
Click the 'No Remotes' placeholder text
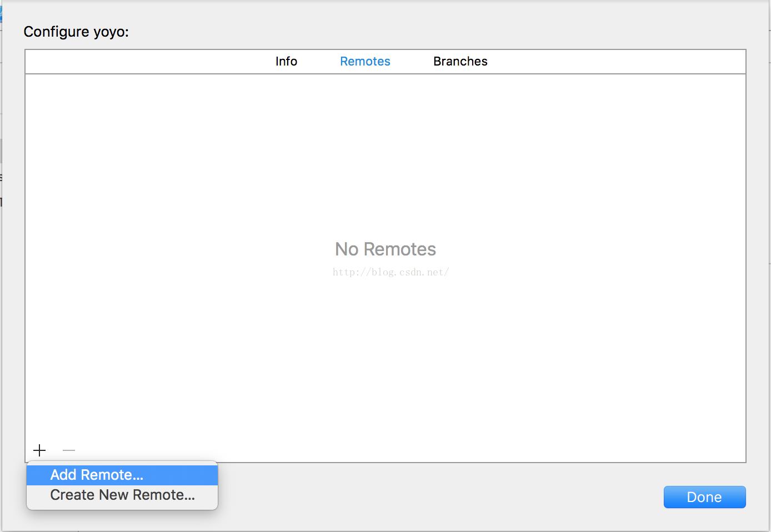tap(385, 249)
